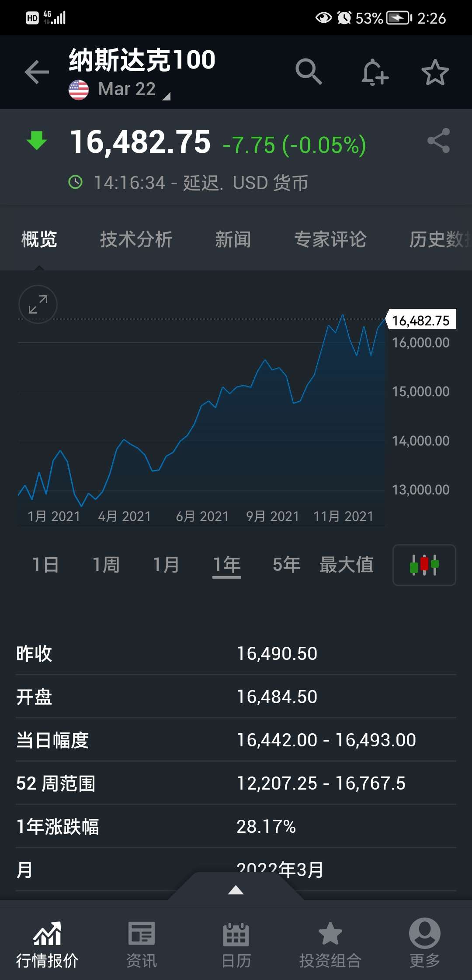Tap the 15,000.00 axis label
472x980 pixels.
421,392
